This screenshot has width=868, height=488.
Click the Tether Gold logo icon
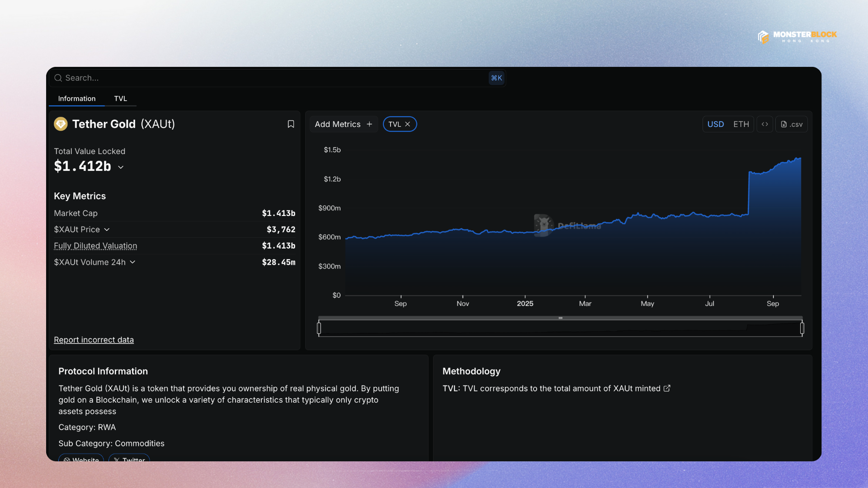coord(61,124)
